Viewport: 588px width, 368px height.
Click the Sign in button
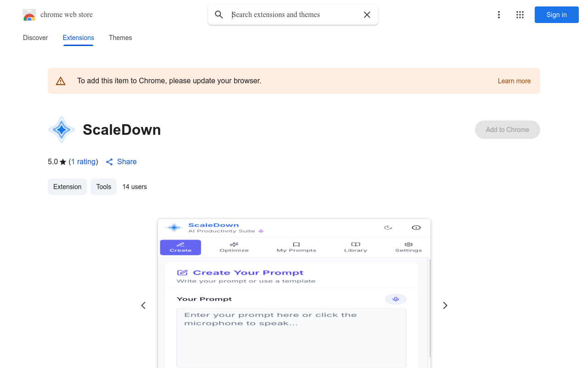click(x=557, y=15)
